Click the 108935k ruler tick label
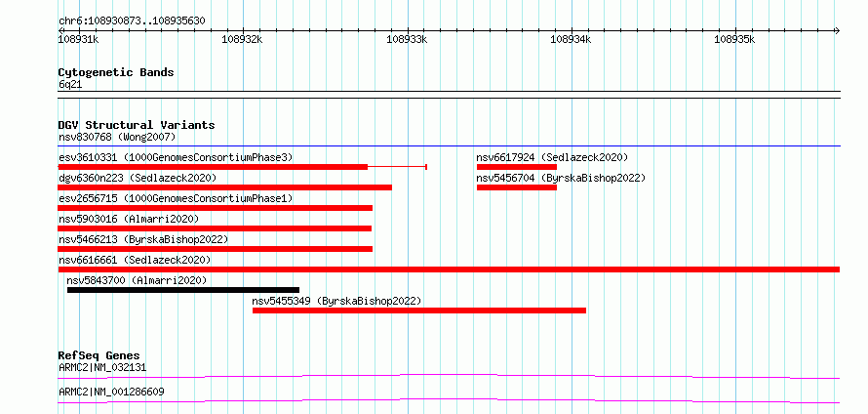Viewport: 868px width, 414px height. click(734, 39)
